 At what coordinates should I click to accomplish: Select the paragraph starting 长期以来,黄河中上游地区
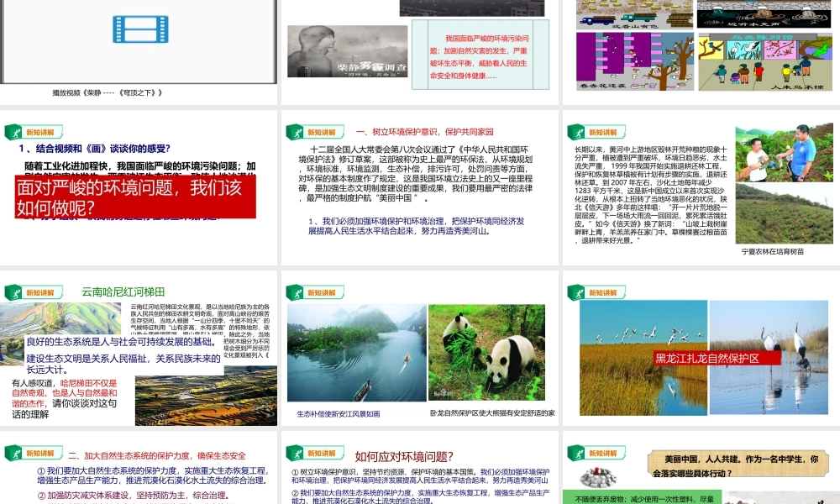650,195
